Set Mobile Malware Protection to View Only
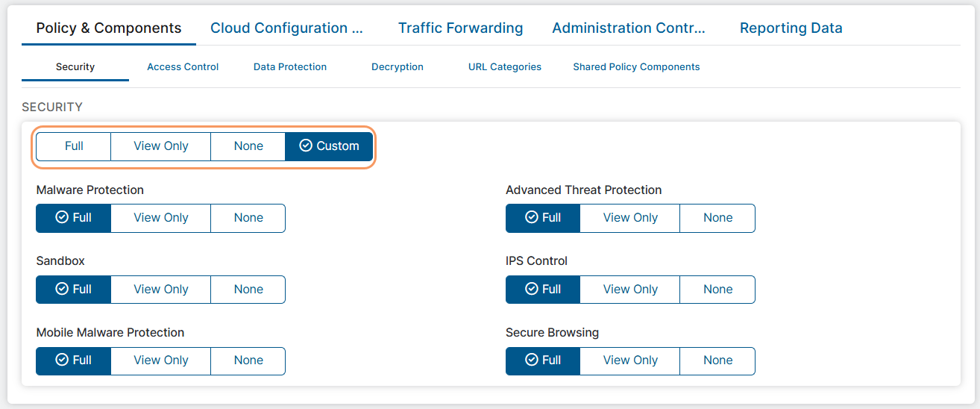This screenshot has height=409, width=980. (161, 360)
